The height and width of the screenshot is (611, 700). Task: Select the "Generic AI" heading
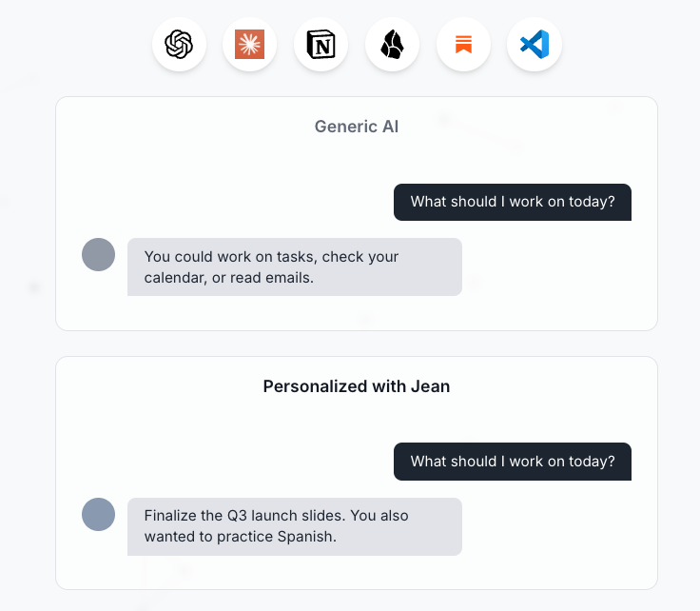pyautogui.click(x=357, y=127)
